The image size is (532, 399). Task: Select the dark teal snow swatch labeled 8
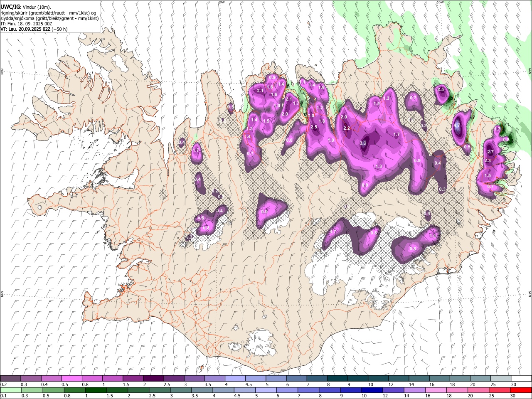point(337,378)
